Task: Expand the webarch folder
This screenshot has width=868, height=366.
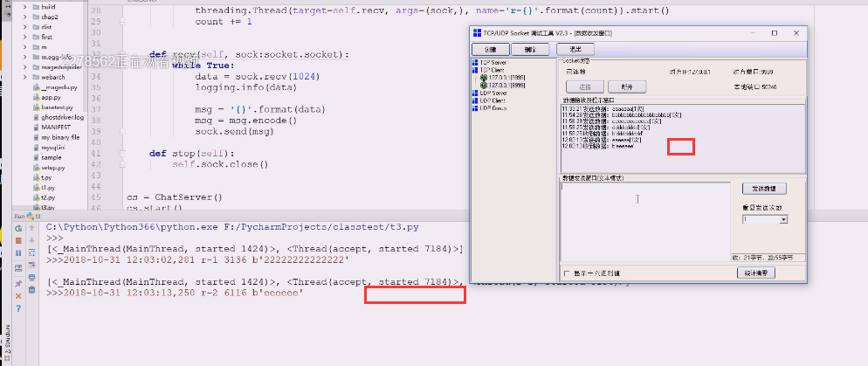Action: [x=25, y=77]
